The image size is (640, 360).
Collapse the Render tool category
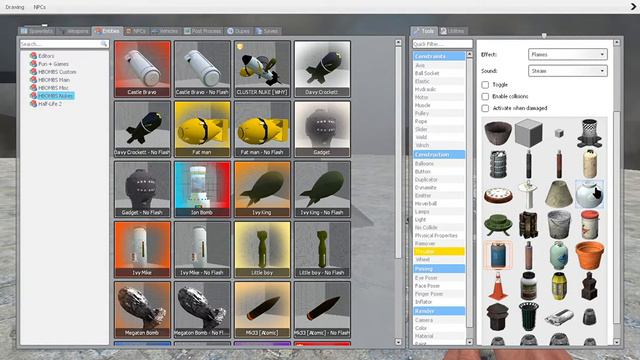click(x=439, y=311)
